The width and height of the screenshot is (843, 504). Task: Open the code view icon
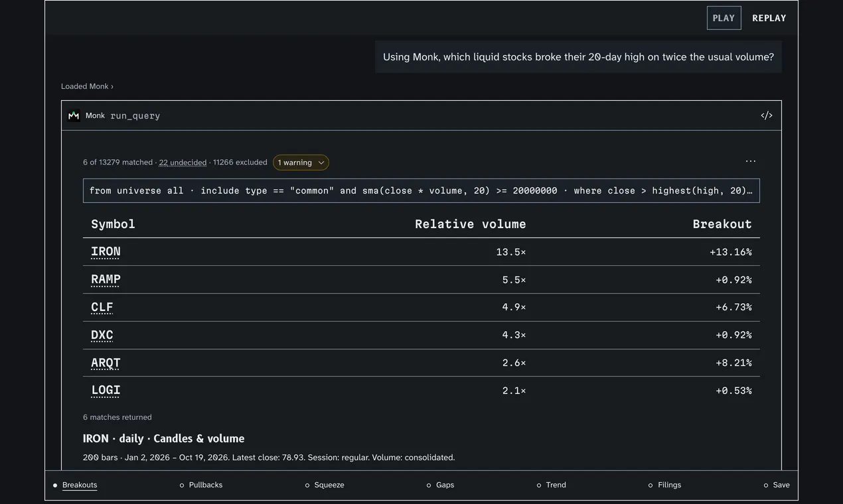pos(767,115)
